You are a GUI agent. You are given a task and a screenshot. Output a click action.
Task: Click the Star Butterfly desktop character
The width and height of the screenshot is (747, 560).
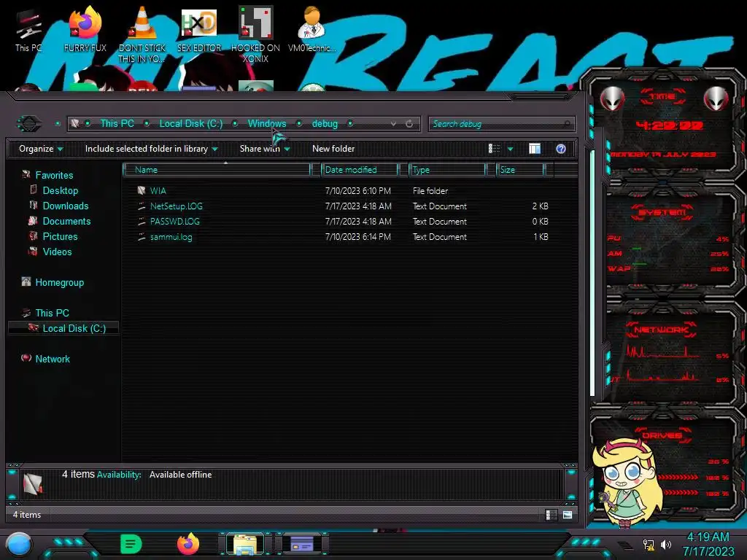(627, 483)
